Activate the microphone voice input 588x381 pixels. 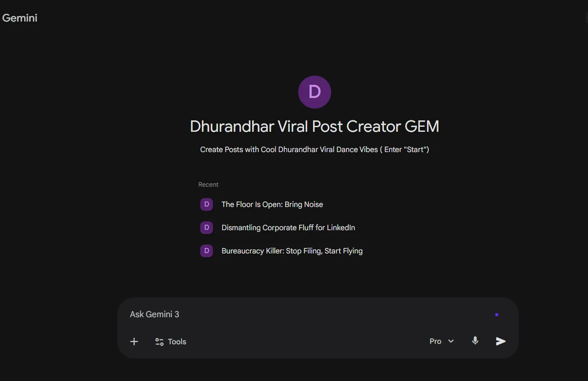pos(475,341)
